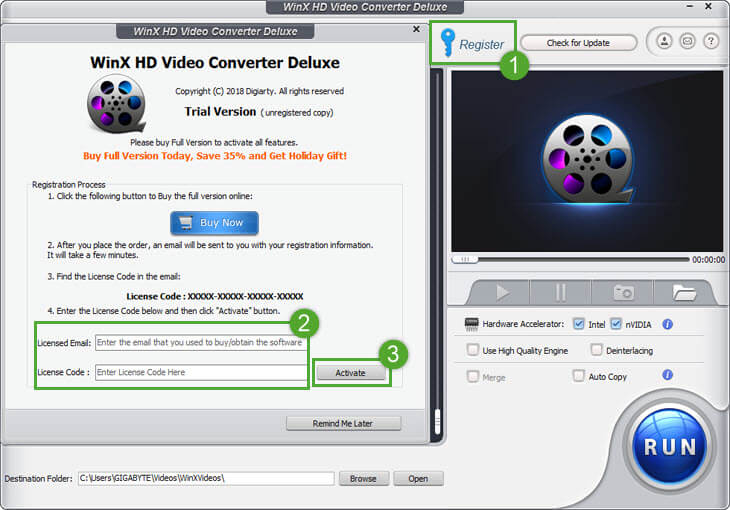730x510 pixels.
Task: Click the 00:00:00 time display
Action: [708, 260]
